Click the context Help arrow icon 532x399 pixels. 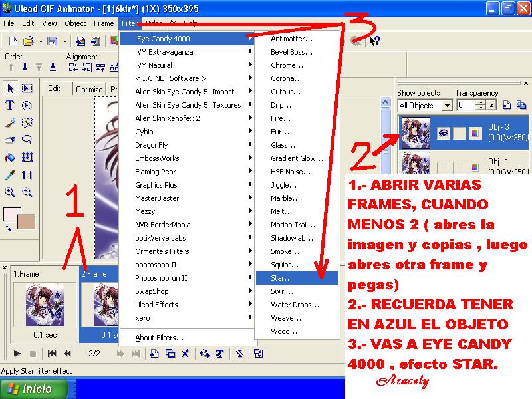point(374,41)
